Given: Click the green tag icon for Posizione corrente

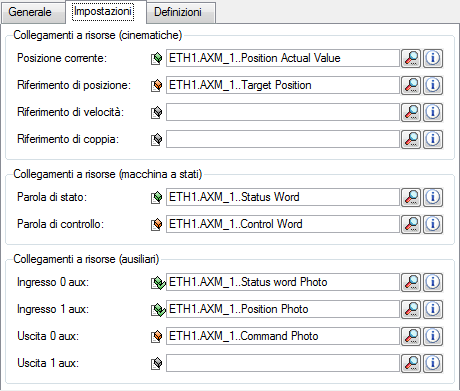Looking at the screenshot, I should 156,59.
